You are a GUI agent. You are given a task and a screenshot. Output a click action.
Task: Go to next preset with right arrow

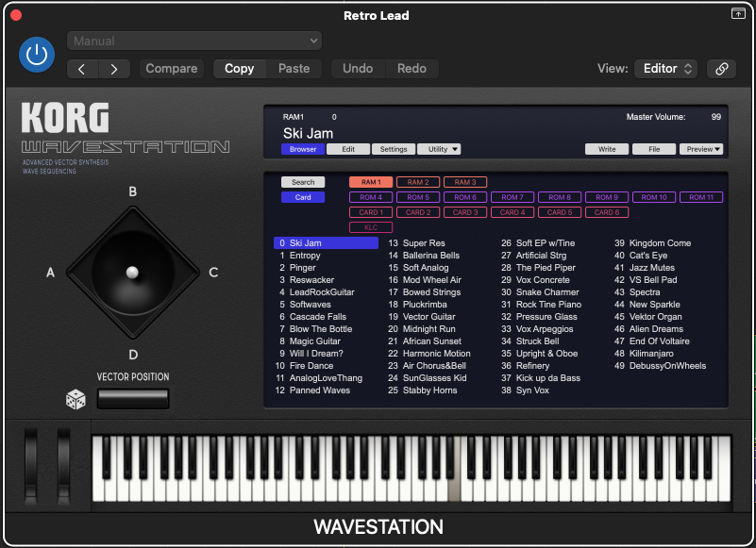click(x=114, y=69)
